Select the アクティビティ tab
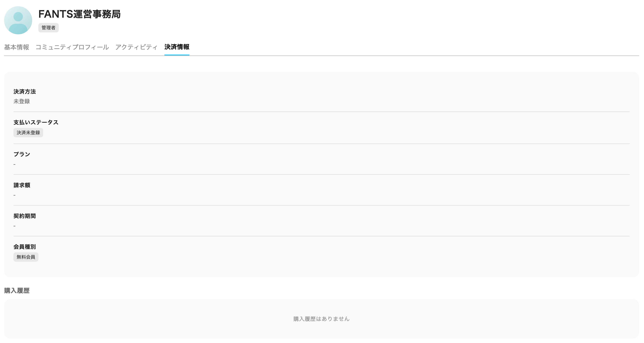The height and width of the screenshot is (343, 644). click(x=137, y=47)
